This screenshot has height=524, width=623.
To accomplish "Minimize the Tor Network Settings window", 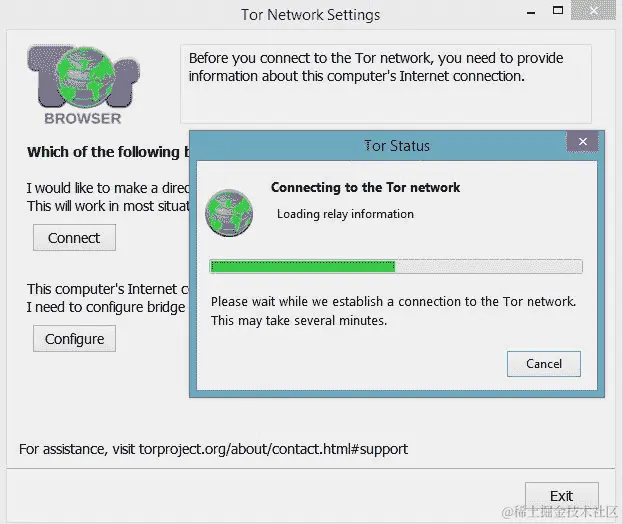I will [531, 12].
